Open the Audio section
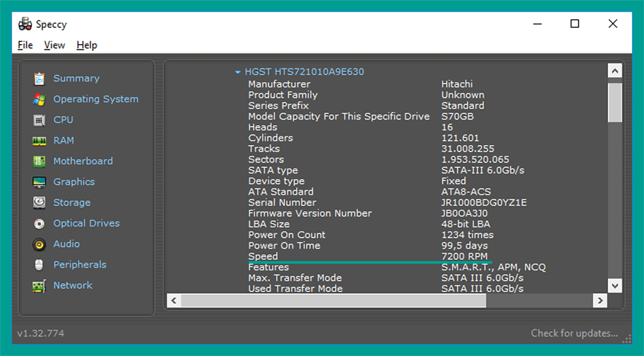The width and height of the screenshot is (644, 356). [x=66, y=244]
